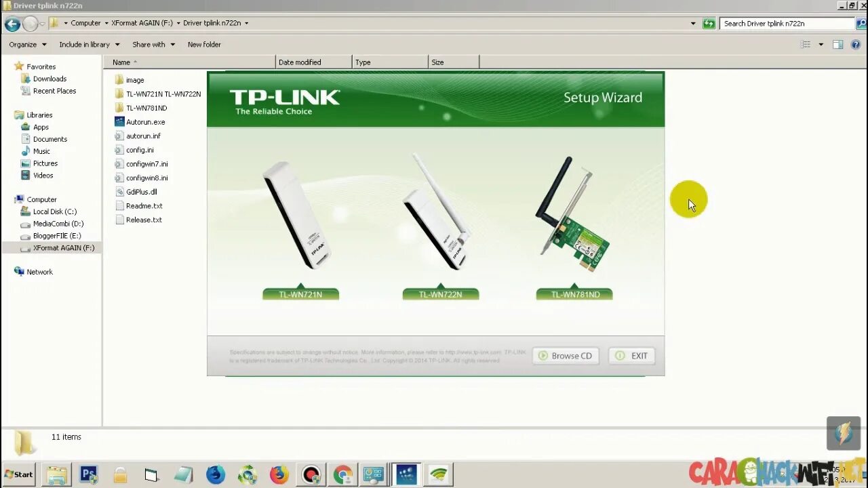Viewport: 868px width, 488px height.
Task: Open Firefox from the taskbar
Action: [x=279, y=474]
